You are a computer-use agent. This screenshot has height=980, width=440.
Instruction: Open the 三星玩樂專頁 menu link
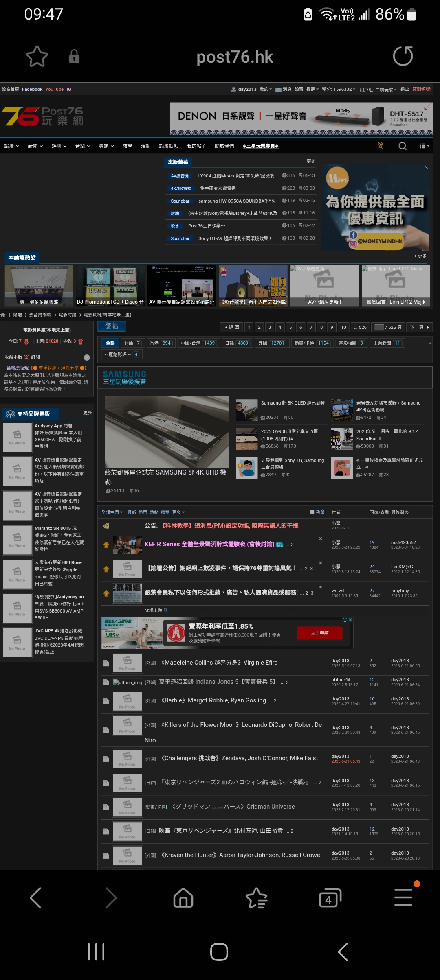[x=260, y=146]
